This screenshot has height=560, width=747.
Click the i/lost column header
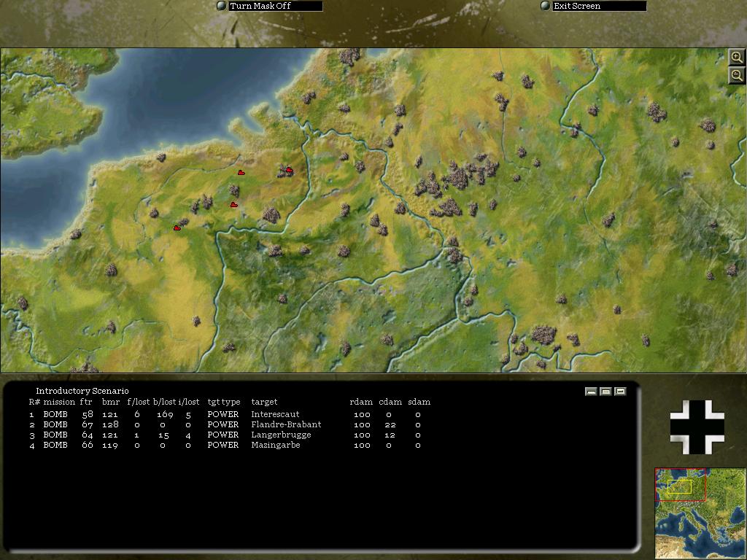pos(189,402)
